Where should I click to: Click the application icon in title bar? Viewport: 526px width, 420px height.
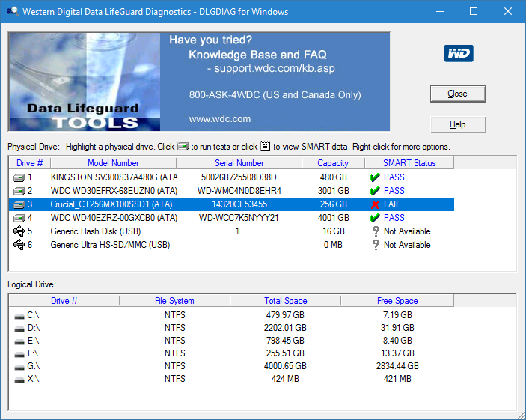[13, 11]
